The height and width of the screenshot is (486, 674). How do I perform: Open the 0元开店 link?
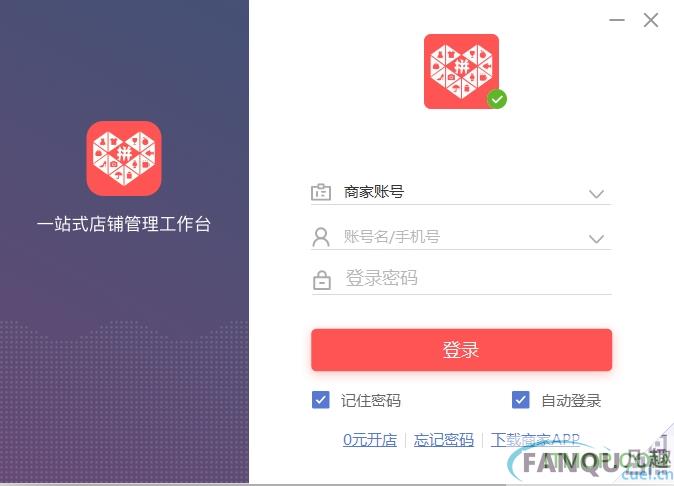point(370,440)
